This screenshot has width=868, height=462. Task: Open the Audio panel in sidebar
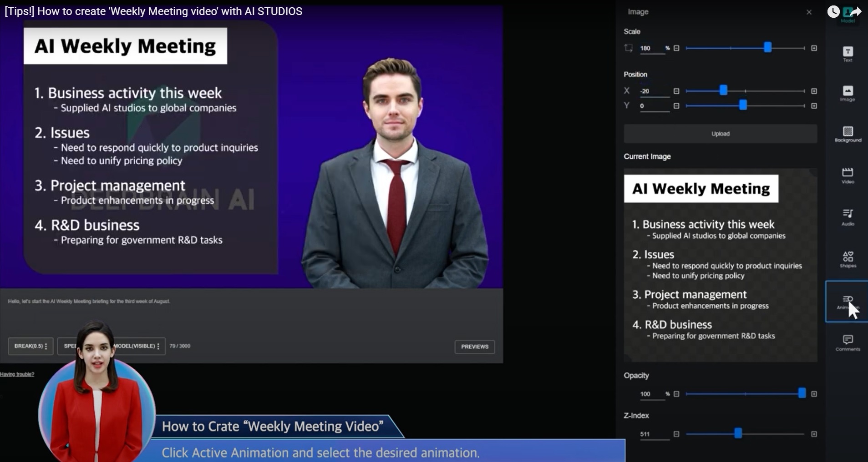pos(848,217)
